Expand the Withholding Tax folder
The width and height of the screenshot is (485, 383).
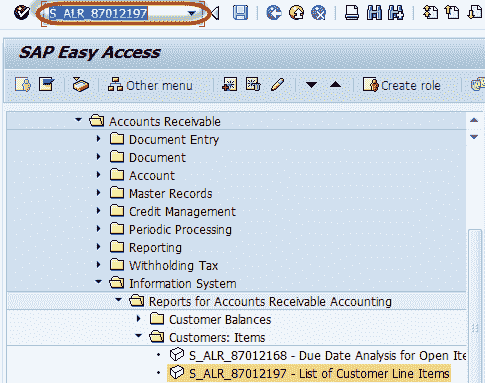[x=99, y=264]
